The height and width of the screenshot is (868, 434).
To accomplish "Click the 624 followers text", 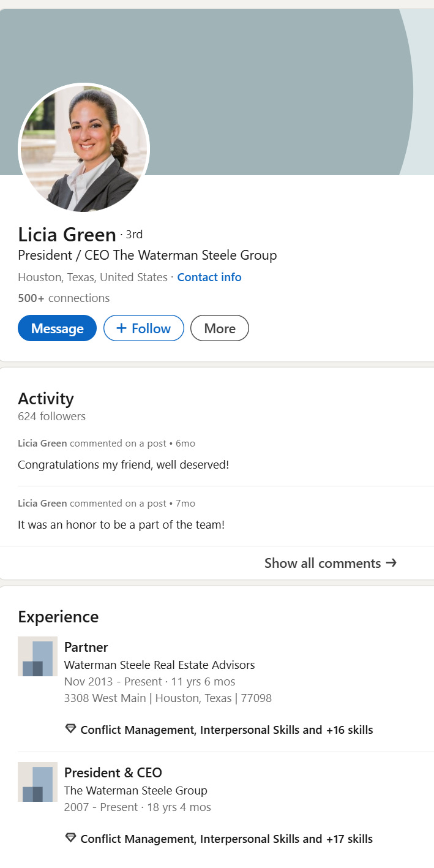I will 51,417.
